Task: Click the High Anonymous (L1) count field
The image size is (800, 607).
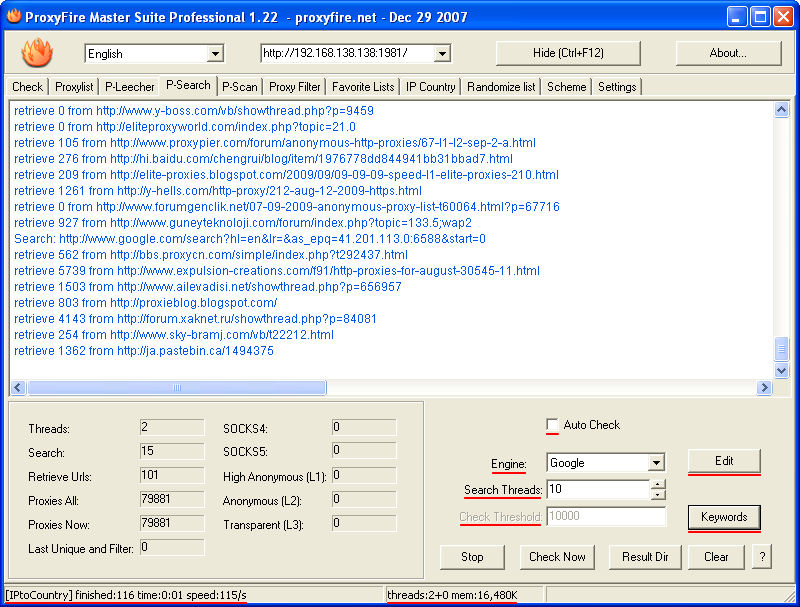Action: click(364, 475)
